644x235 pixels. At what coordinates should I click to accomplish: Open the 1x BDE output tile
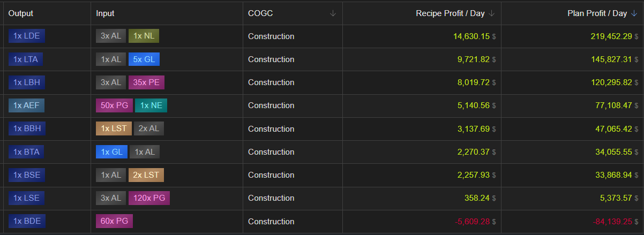tap(27, 221)
